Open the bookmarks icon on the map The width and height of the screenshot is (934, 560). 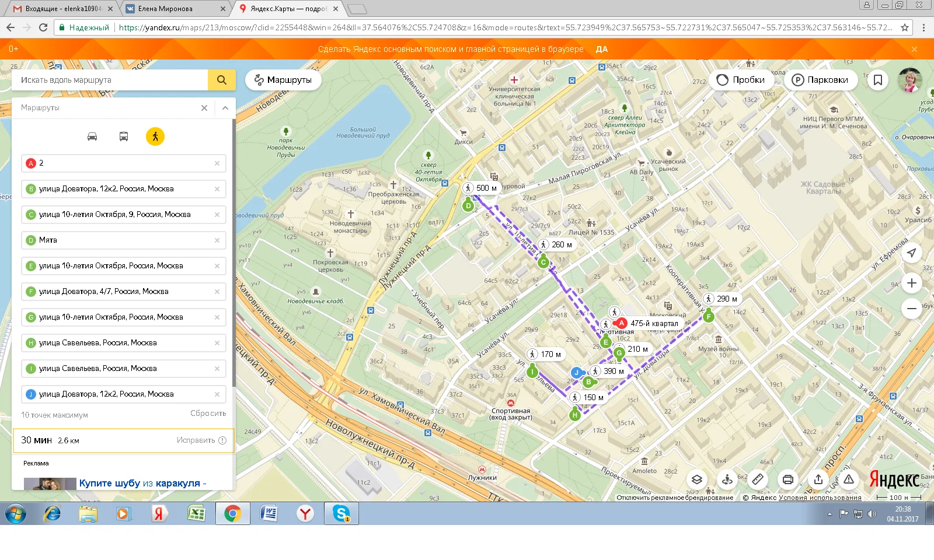[x=877, y=80]
